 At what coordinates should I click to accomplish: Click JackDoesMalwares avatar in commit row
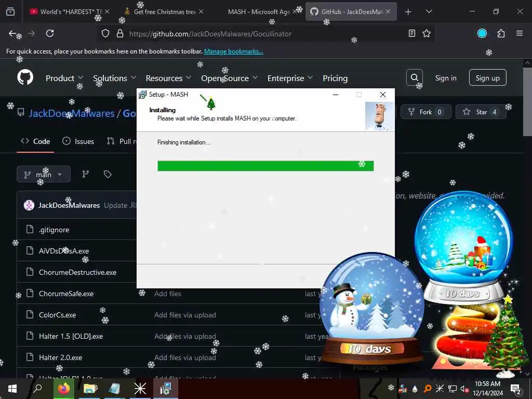point(29,205)
